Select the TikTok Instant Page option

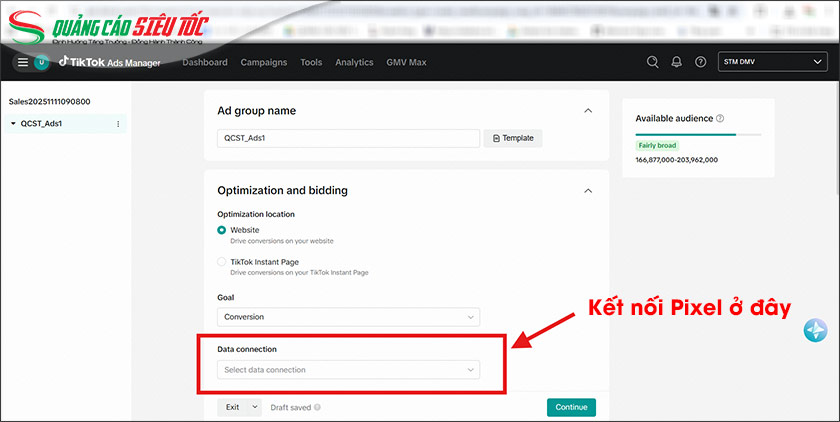(x=222, y=262)
